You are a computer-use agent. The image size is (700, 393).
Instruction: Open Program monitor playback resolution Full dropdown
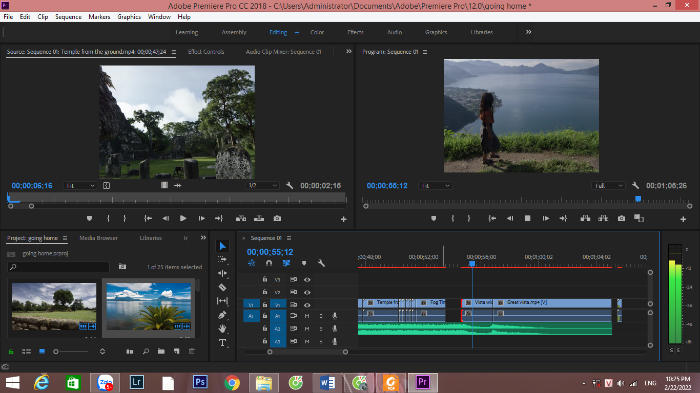(x=608, y=185)
